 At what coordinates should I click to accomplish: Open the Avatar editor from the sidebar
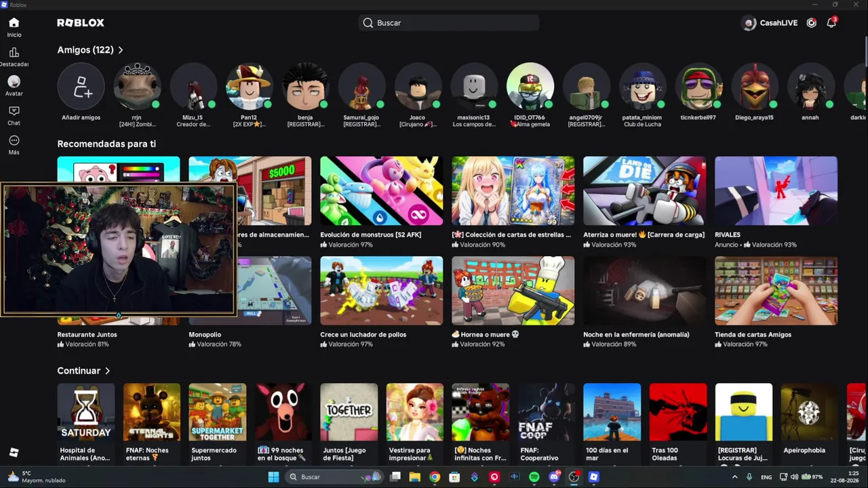tap(14, 86)
